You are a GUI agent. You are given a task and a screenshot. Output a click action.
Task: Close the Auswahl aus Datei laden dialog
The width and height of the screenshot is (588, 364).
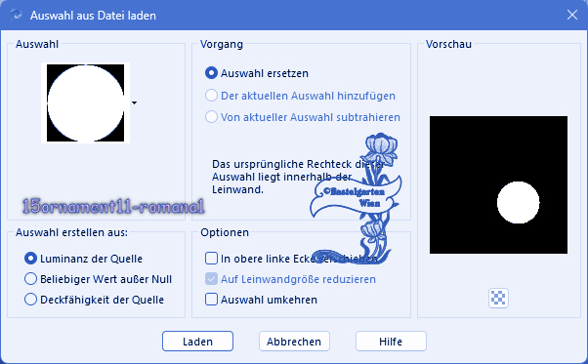571,15
